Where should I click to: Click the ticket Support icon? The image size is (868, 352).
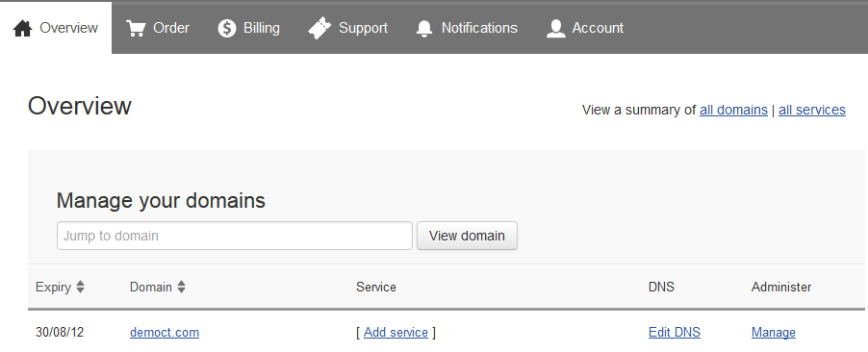[x=319, y=28]
